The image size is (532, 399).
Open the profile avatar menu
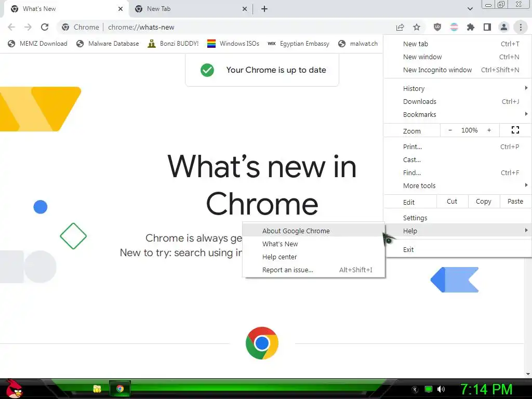504,27
